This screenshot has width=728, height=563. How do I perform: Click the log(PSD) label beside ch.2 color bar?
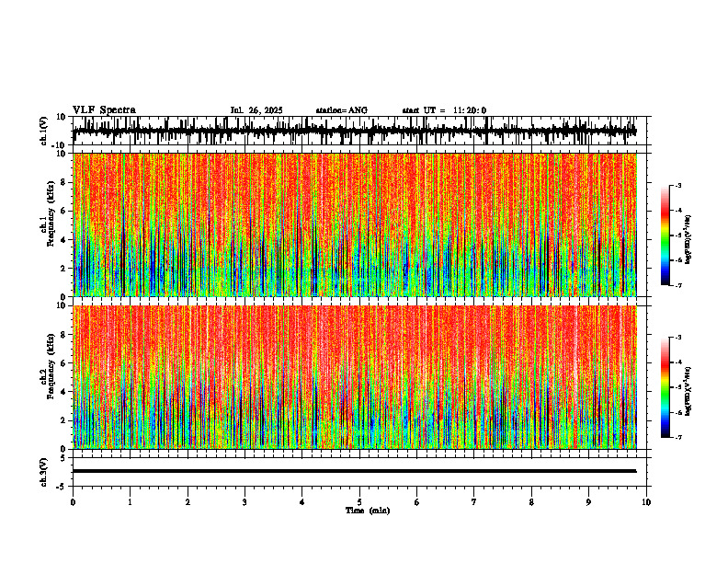point(688,391)
